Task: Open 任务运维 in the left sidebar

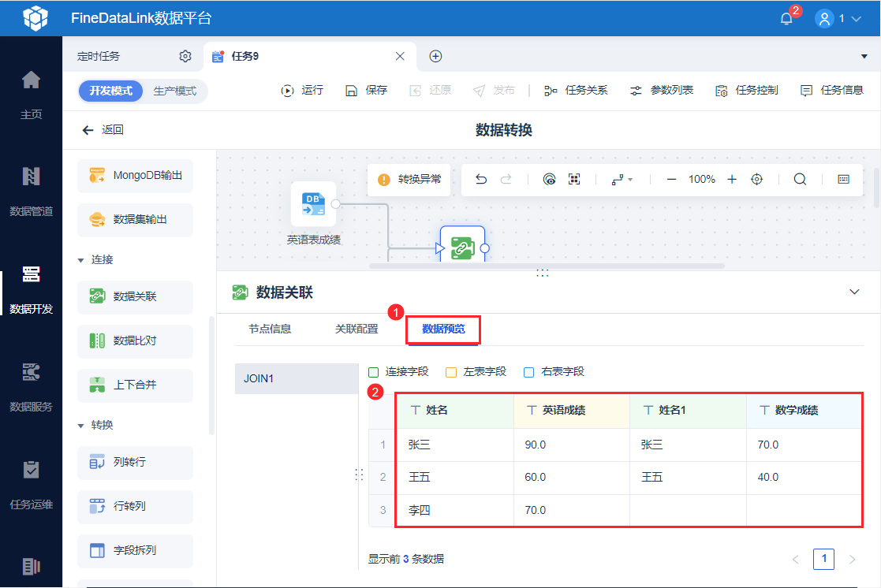Action: [x=31, y=486]
